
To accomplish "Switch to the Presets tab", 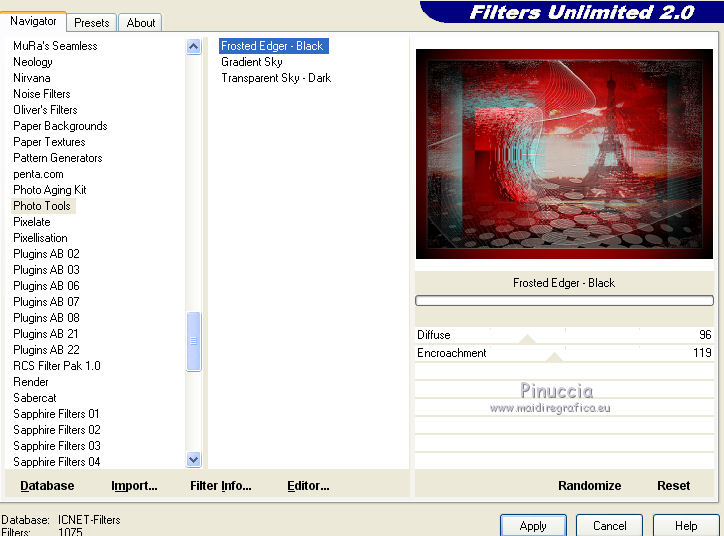I will [x=91, y=23].
